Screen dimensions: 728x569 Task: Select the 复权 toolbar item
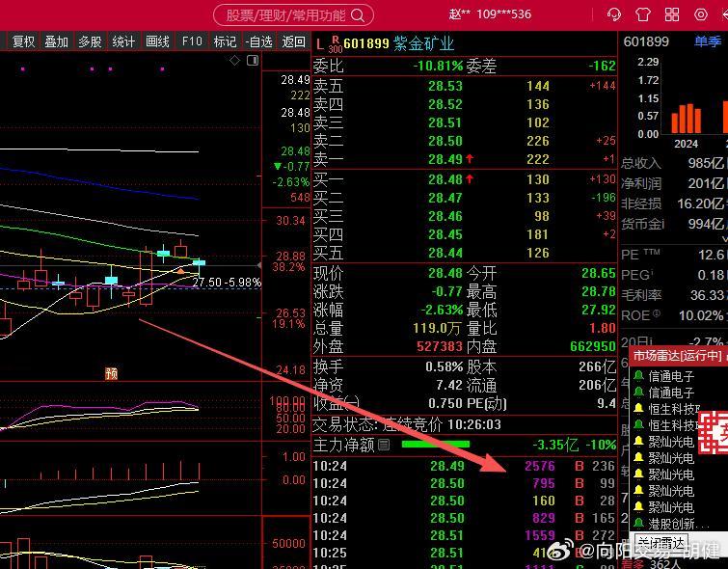point(23,41)
